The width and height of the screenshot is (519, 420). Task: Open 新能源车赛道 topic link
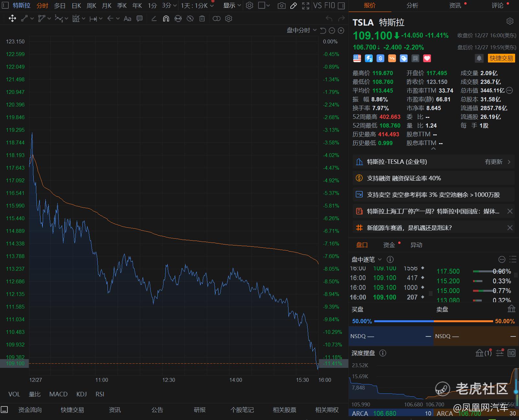point(409,228)
